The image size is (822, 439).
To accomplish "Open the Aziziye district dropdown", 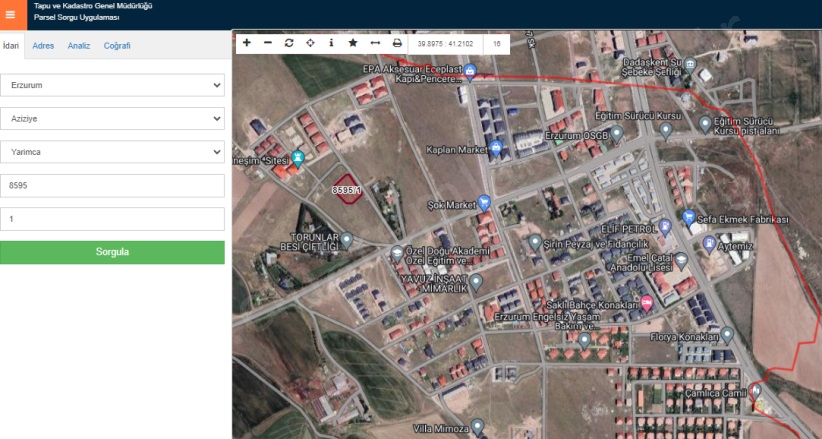I will tap(112, 119).
